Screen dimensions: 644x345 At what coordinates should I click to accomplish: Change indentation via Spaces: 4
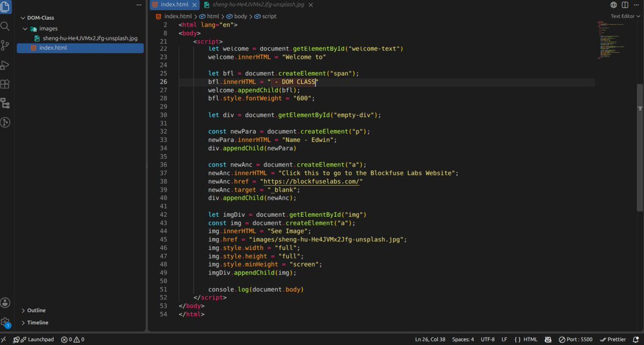point(463,340)
